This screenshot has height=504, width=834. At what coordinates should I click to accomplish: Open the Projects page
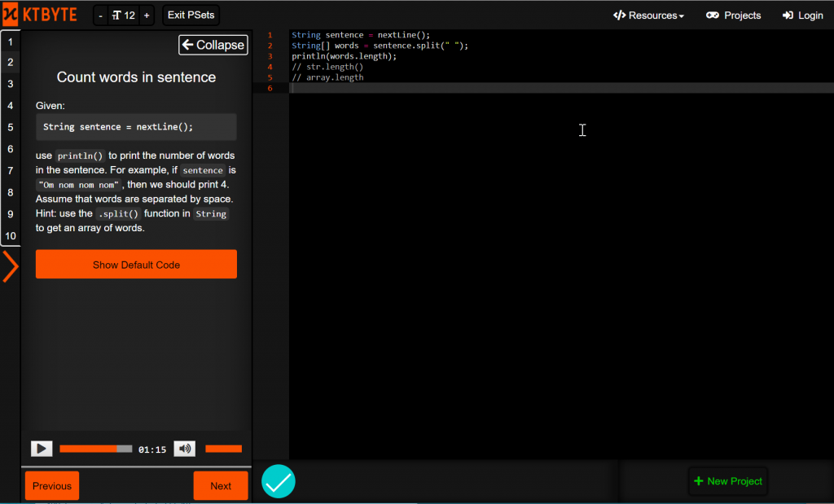733,15
